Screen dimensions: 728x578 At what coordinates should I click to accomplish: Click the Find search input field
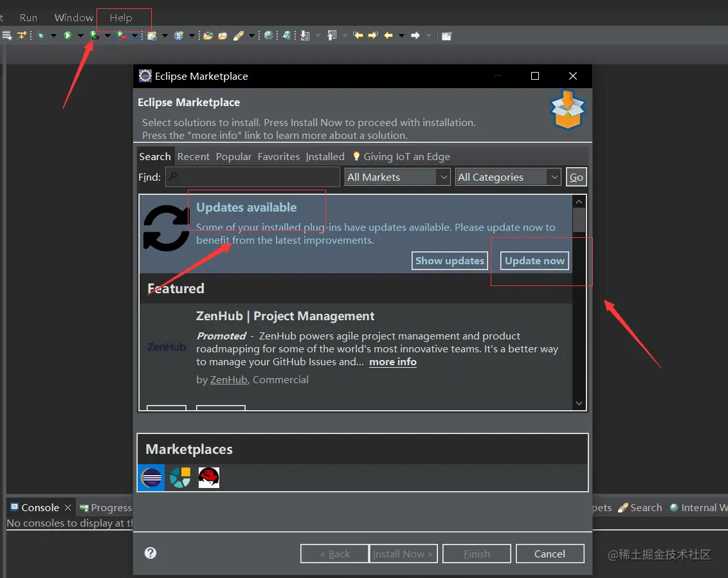tap(253, 177)
